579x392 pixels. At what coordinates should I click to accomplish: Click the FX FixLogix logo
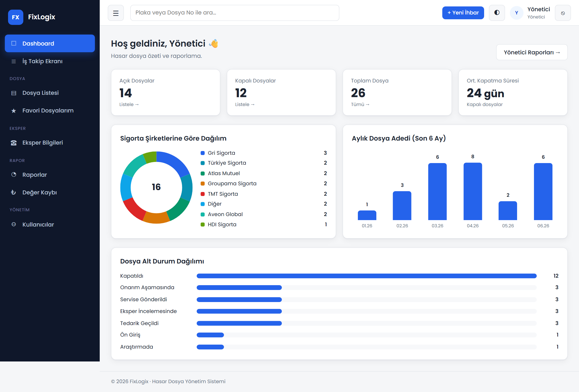click(x=32, y=17)
